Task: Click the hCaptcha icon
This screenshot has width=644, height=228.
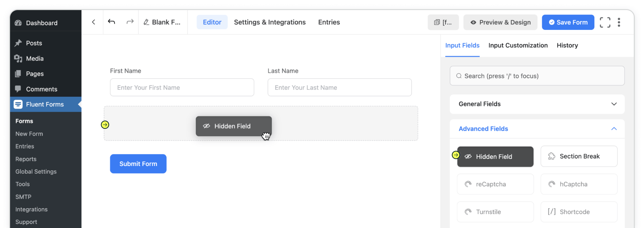Action: [x=552, y=184]
